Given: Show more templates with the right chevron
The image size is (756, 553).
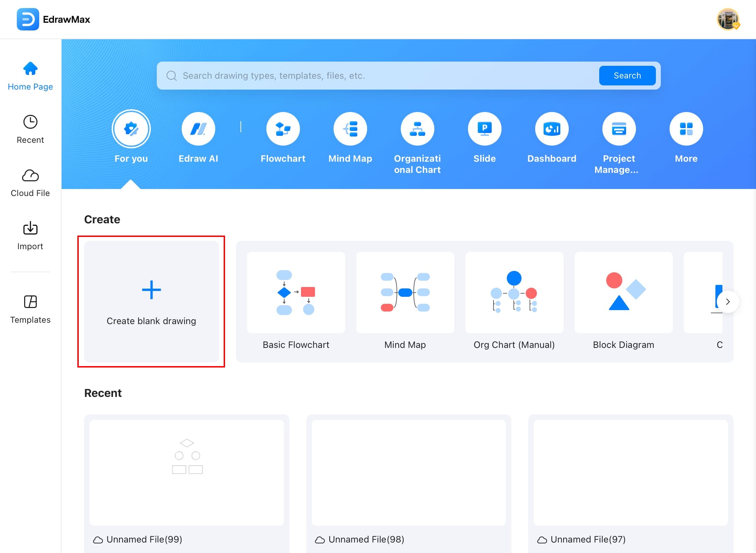Looking at the screenshot, I should [728, 302].
